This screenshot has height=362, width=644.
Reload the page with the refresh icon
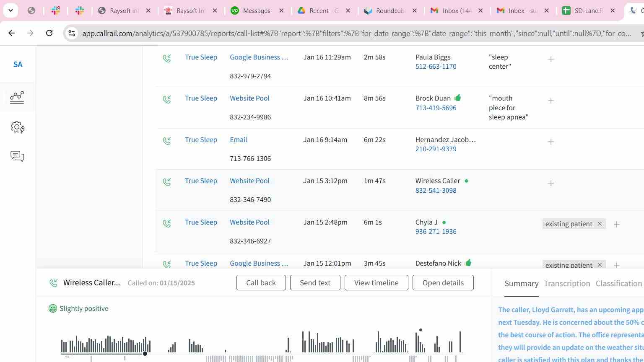tap(49, 33)
